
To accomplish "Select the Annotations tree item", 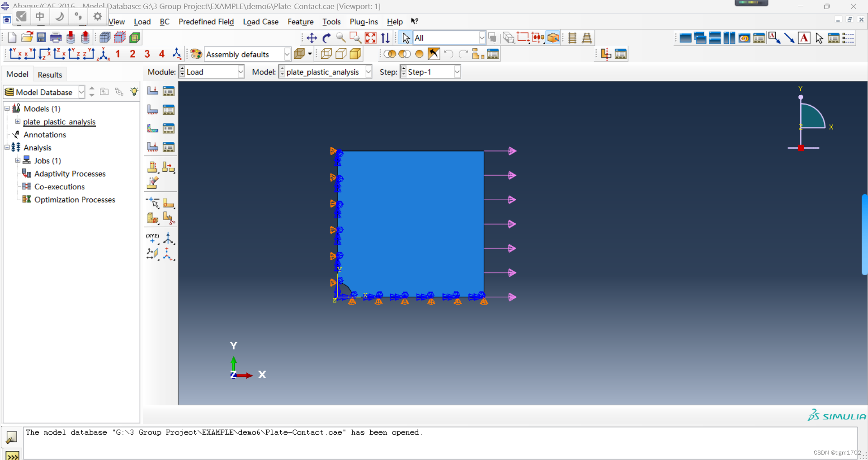I will coord(45,135).
